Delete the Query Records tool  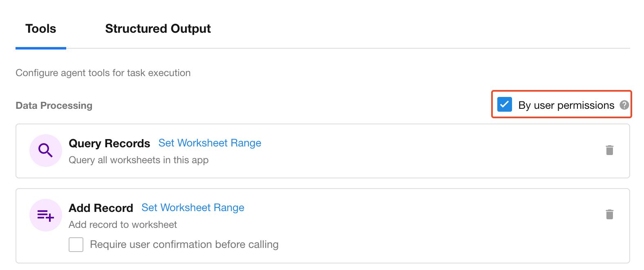pos(609,150)
